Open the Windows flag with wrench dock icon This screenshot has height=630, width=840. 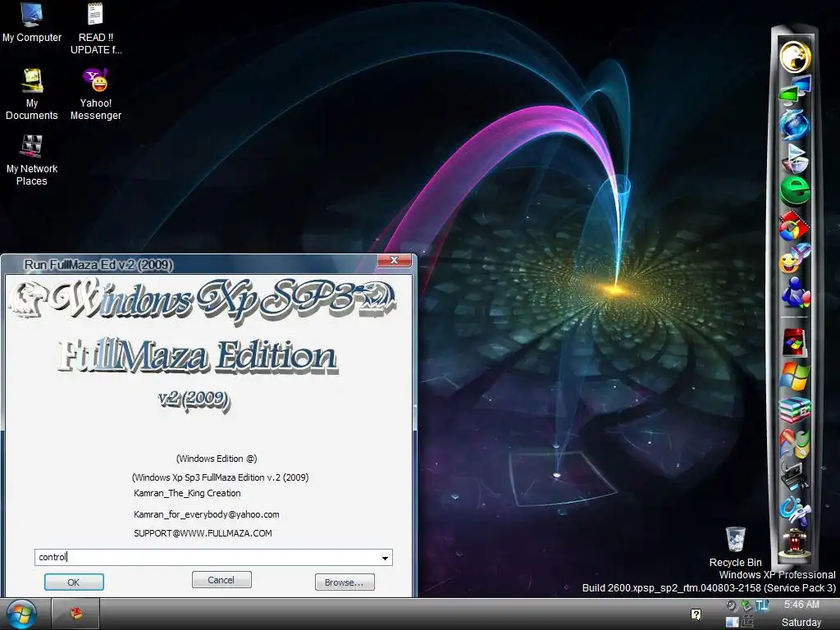tap(795, 444)
